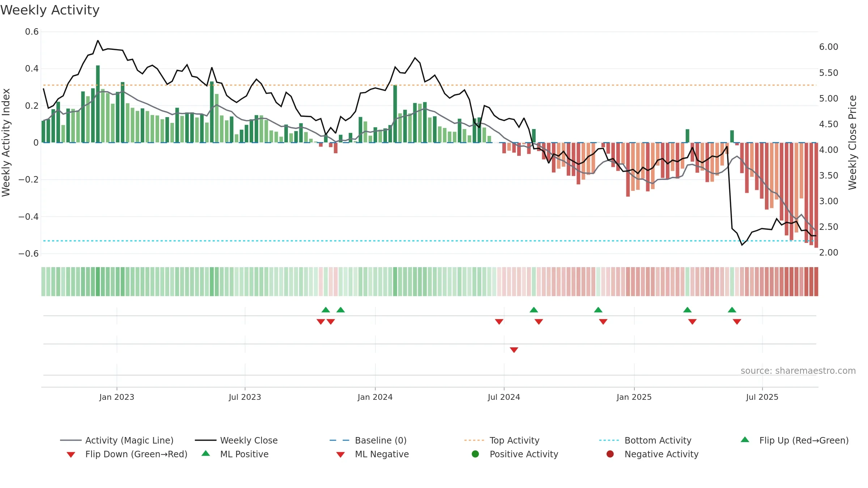The width and height of the screenshot is (868, 488).
Task: Click the last green Flip Up marker before Jul 2025
Action: point(732,310)
